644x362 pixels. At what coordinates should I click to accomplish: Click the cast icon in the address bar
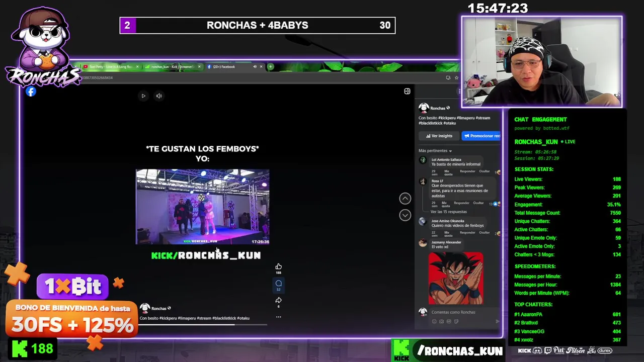[448, 77]
